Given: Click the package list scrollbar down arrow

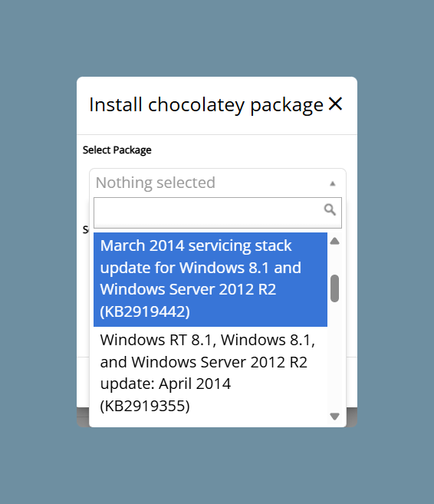Looking at the screenshot, I should (x=335, y=417).
